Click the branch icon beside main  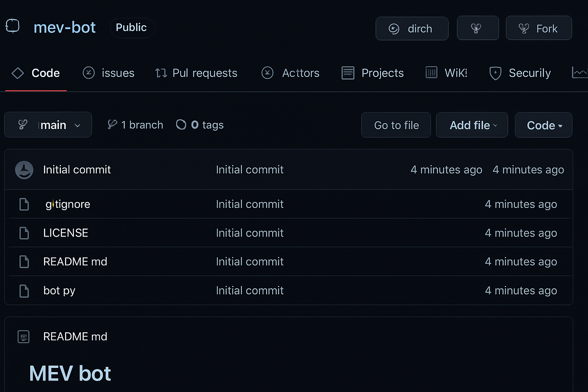coord(22,124)
